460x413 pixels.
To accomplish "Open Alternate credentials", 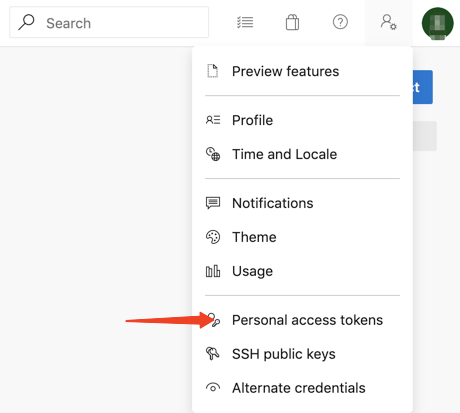I will pos(302,388).
